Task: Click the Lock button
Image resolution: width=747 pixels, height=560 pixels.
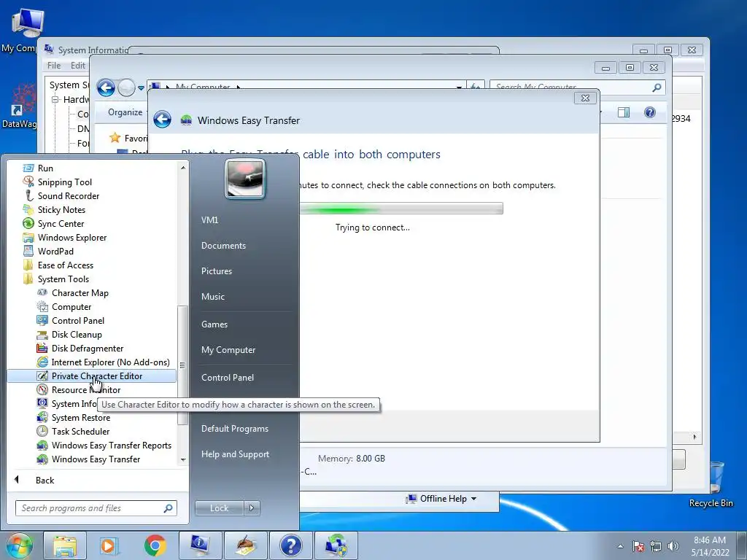Action: tap(219, 508)
